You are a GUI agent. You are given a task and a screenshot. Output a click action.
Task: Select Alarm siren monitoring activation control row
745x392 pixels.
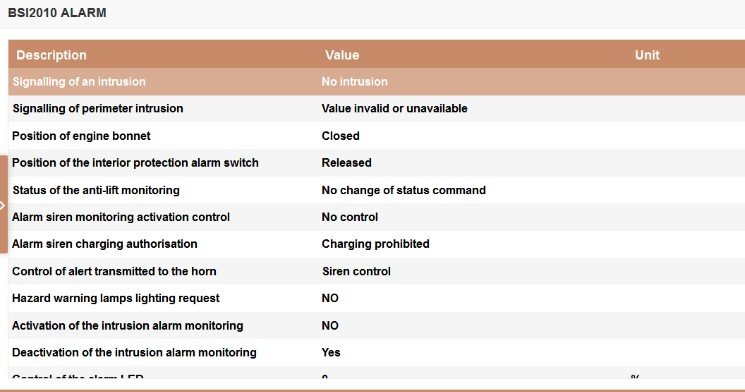coord(376,217)
